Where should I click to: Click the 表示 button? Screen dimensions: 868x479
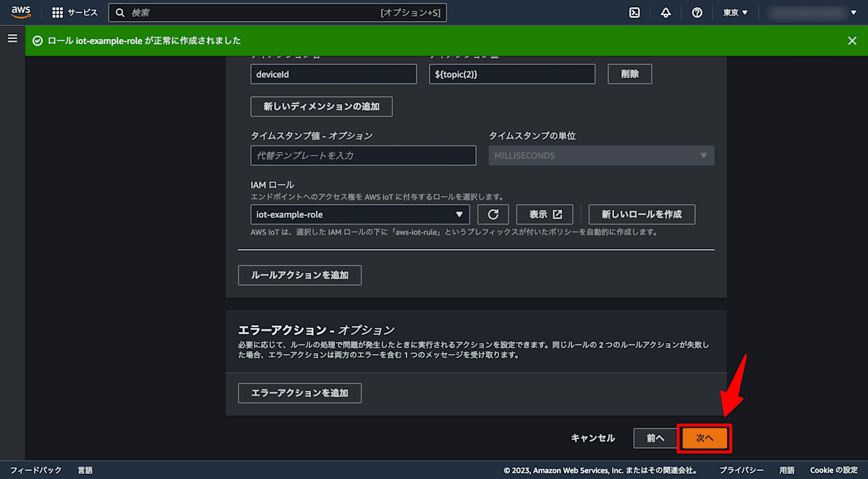pos(545,214)
